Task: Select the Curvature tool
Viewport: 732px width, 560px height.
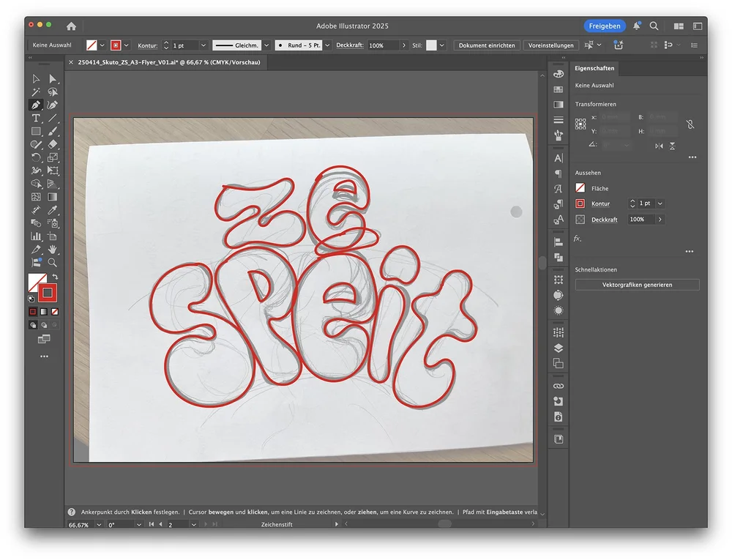Action: (52, 105)
